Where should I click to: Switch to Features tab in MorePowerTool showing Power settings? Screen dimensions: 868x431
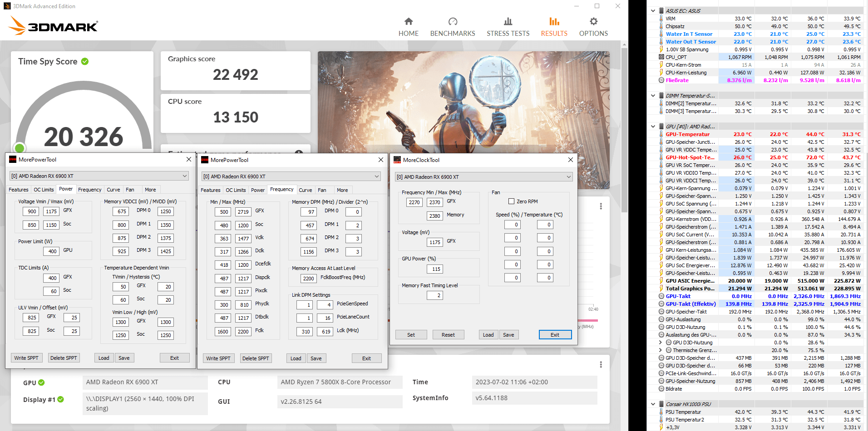coord(19,190)
